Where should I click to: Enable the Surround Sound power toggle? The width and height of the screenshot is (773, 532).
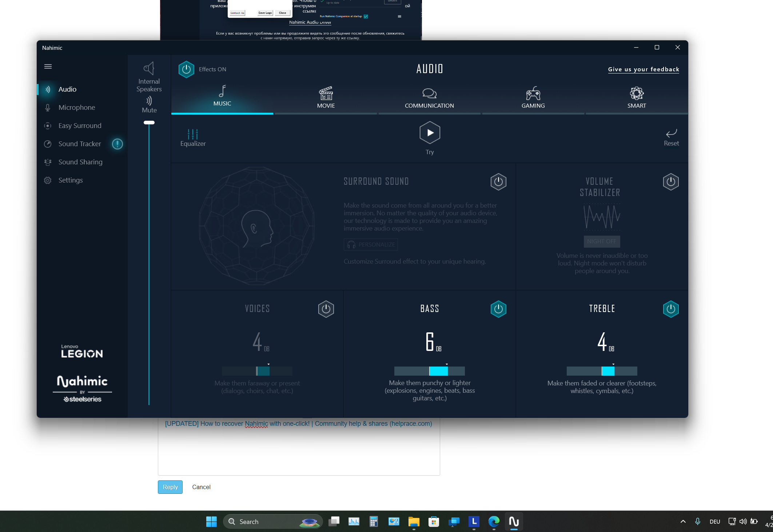click(498, 181)
